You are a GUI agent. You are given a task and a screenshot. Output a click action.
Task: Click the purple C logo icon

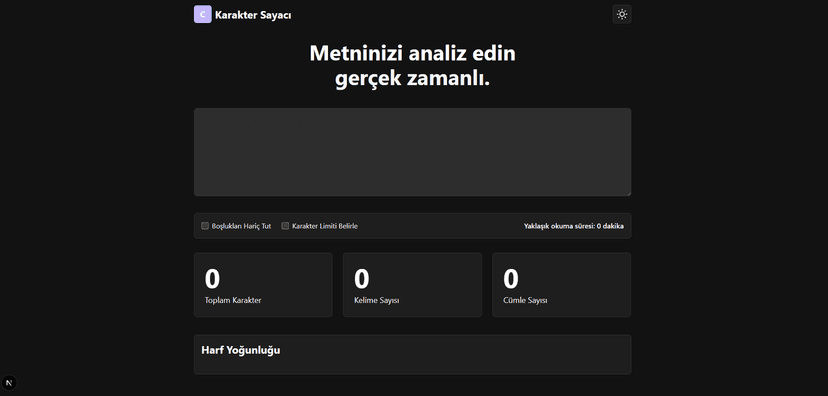[x=203, y=14]
